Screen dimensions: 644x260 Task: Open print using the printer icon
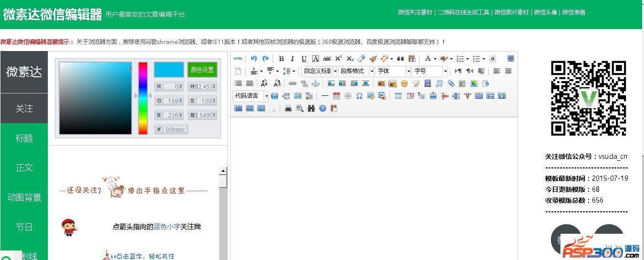coord(288,108)
